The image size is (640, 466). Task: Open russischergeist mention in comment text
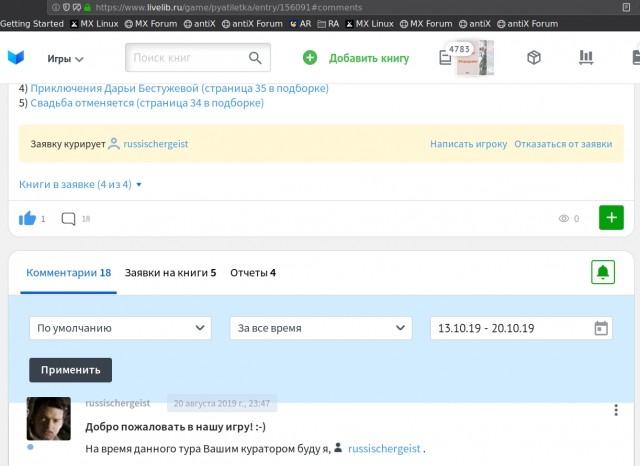pos(384,449)
